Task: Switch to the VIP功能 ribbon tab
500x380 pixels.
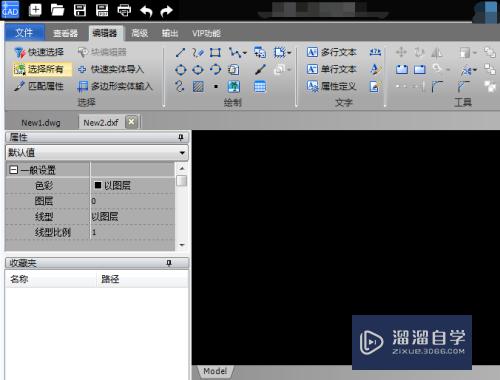Action: [x=206, y=33]
